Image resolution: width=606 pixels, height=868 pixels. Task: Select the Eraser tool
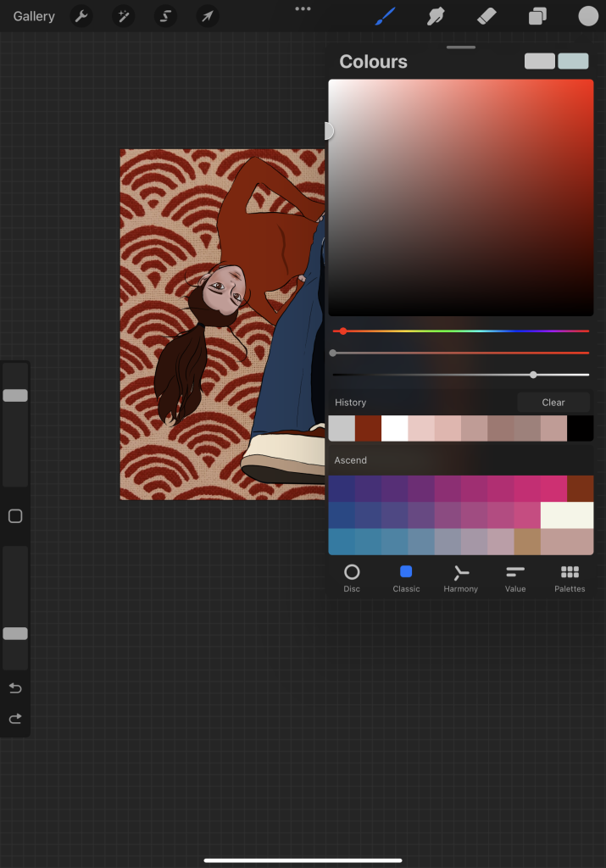point(486,16)
